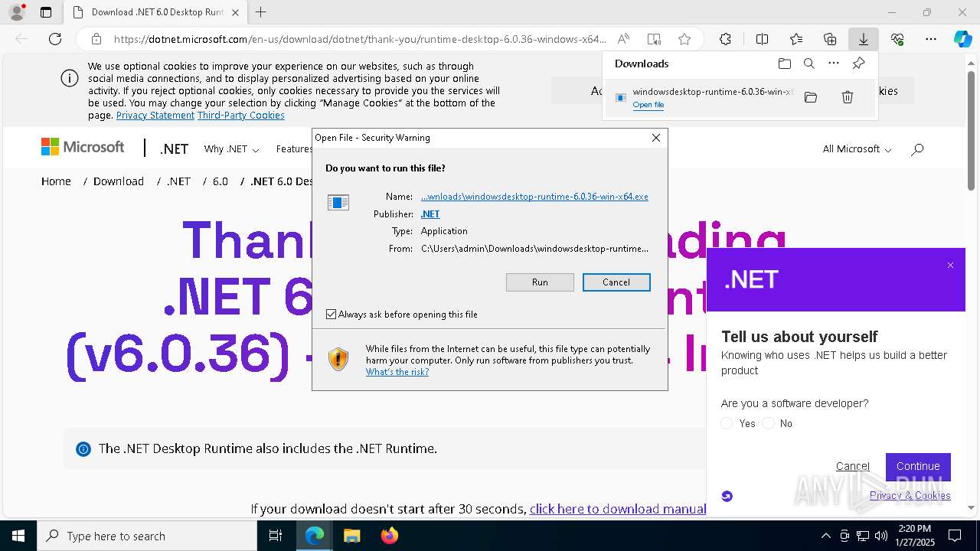Image resolution: width=980 pixels, height=551 pixels.
Task: Open the What's the risk link
Action: click(x=397, y=372)
